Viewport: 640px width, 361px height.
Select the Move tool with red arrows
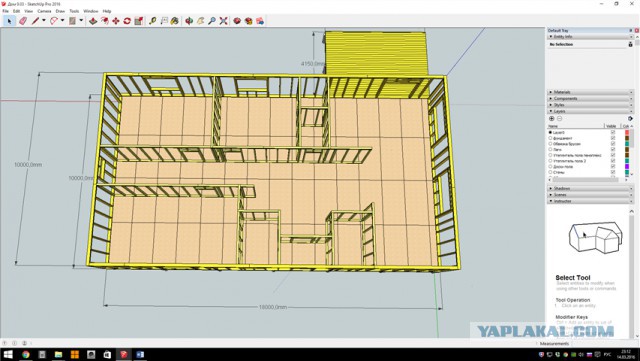(x=116, y=20)
